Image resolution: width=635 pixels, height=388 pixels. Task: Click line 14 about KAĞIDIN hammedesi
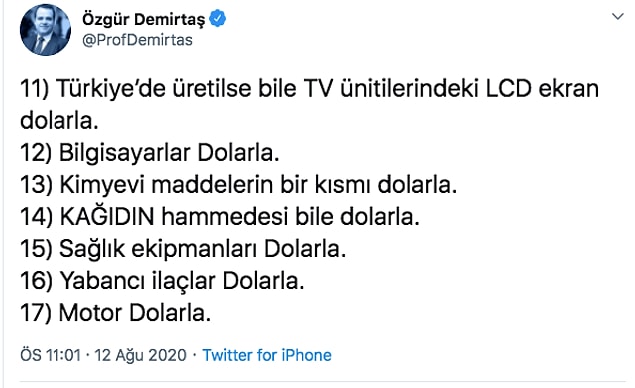(x=220, y=217)
